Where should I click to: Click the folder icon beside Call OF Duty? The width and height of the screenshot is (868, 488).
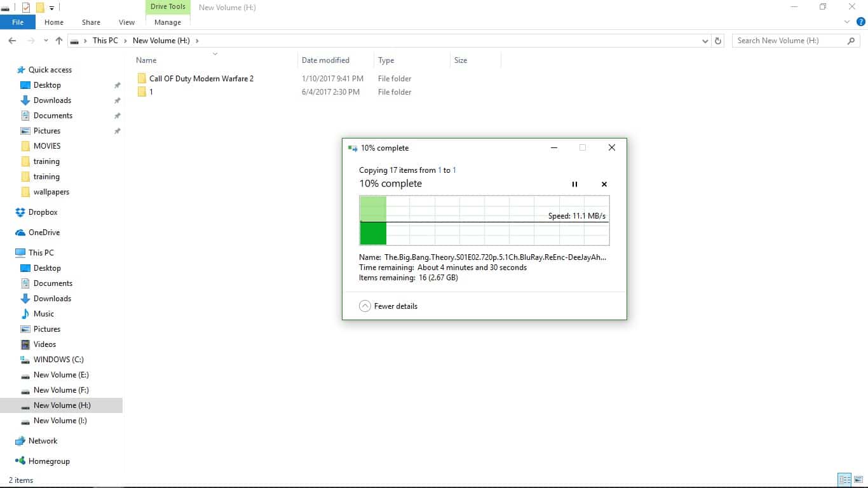click(x=142, y=79)
